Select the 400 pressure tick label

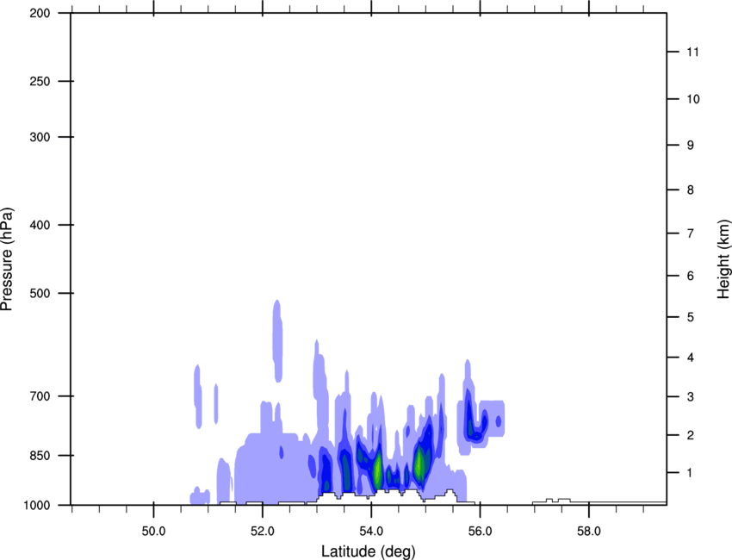click(x=40, y=225)
